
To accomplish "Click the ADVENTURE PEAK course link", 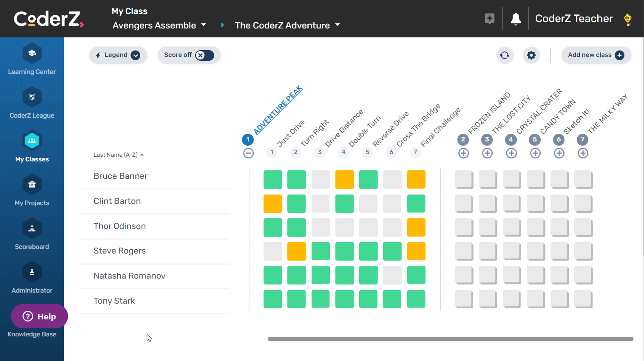I will (278, 110).
